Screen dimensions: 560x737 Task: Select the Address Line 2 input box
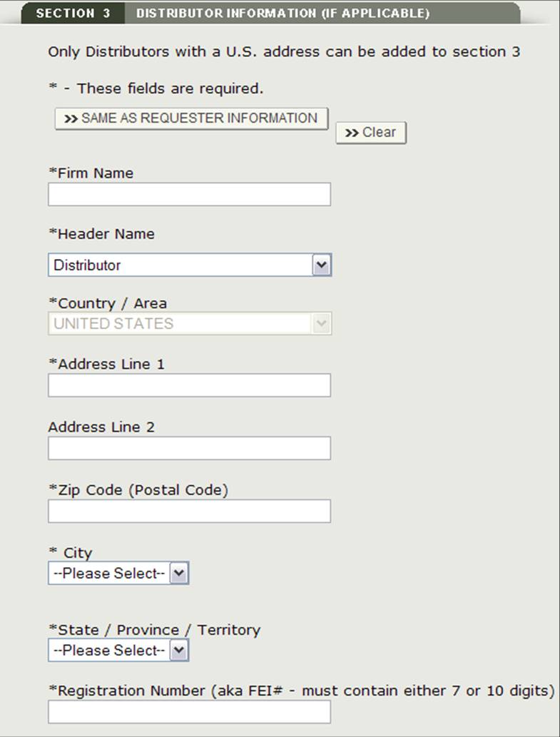189,448
